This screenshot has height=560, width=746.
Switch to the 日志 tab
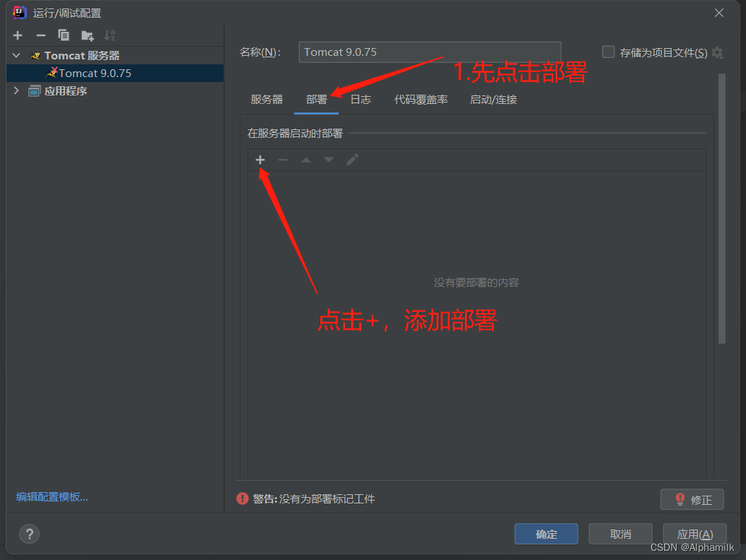tap(361, 100)
